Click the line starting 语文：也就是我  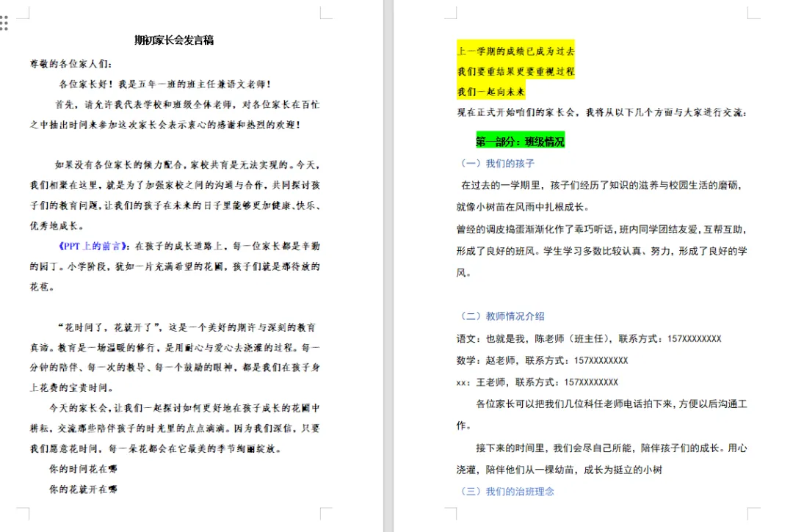click(x=589, y=338)
